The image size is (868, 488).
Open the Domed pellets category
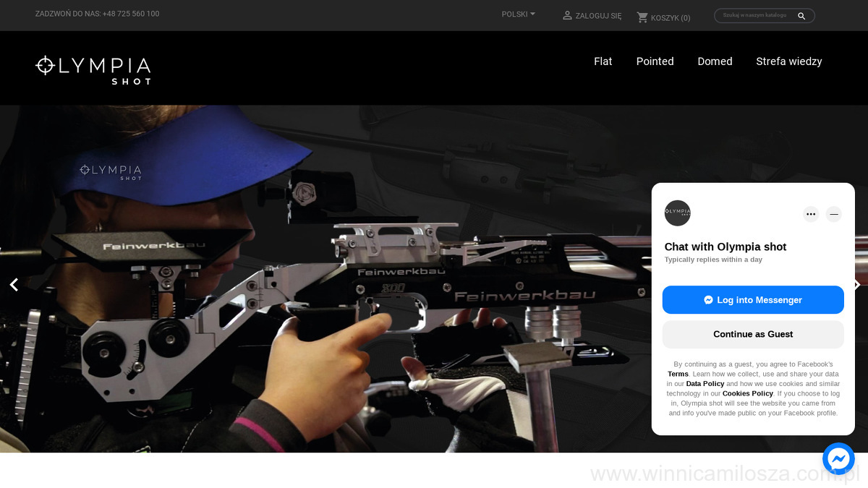(715, 61)
